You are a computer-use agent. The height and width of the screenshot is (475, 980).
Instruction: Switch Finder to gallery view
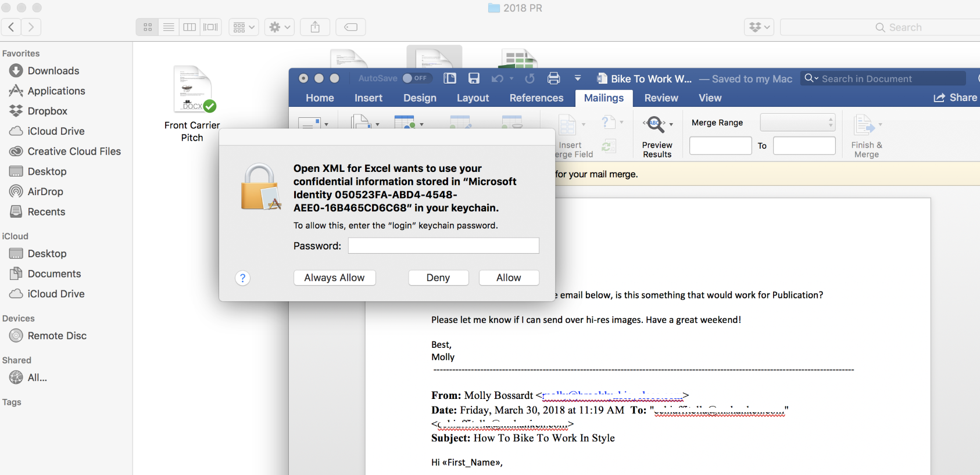click(x=210, y=27)
